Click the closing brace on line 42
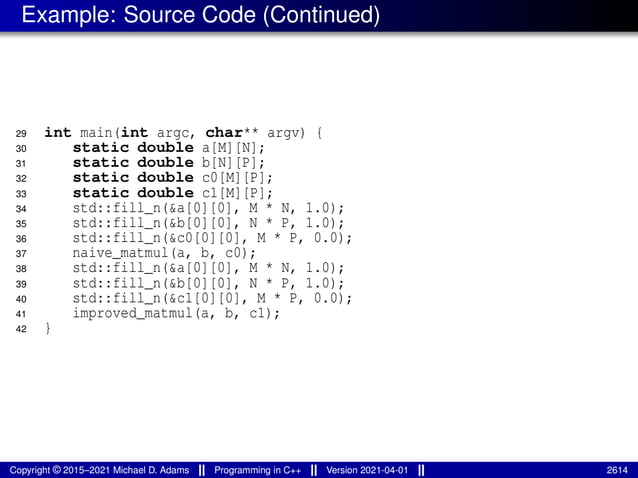638x478 pixels. 48,328
